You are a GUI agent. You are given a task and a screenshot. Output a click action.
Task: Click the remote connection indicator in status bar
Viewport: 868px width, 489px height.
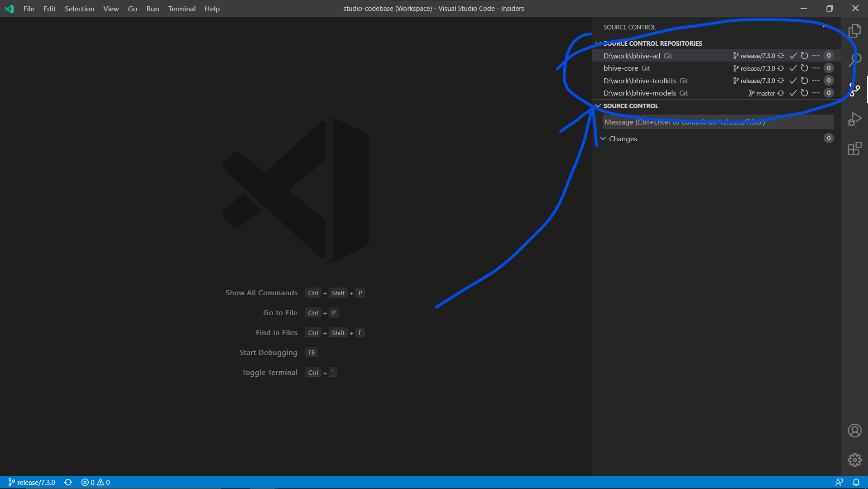pyautogui.click(x=839, y=482)
